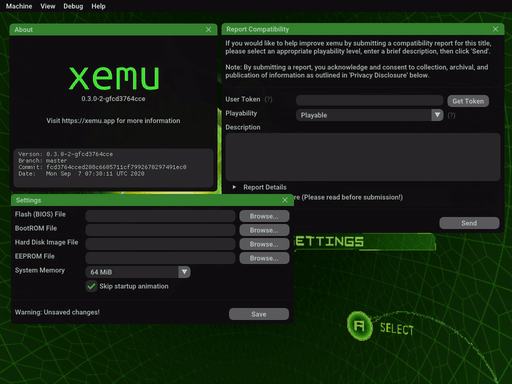
Task: Send the compatibility report
Action: coord(469,223)
